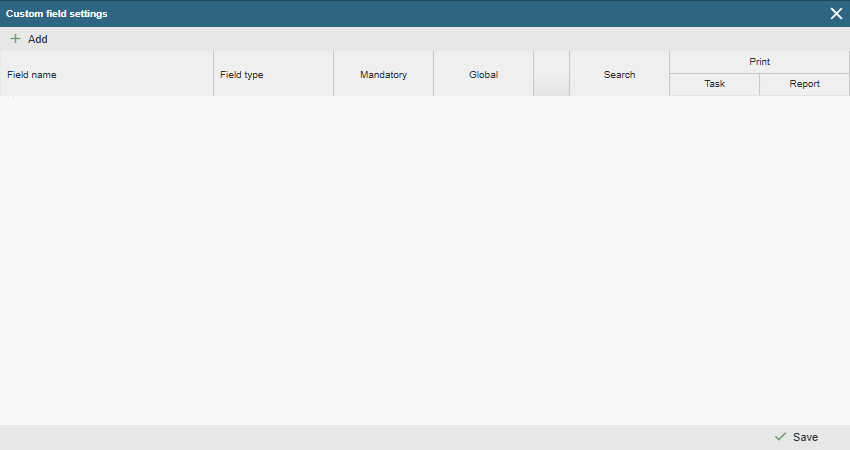Click the divider between Field type and Mandatory
Image resolution: width=850 pixels, height=450 pixels.
point(333,74)
